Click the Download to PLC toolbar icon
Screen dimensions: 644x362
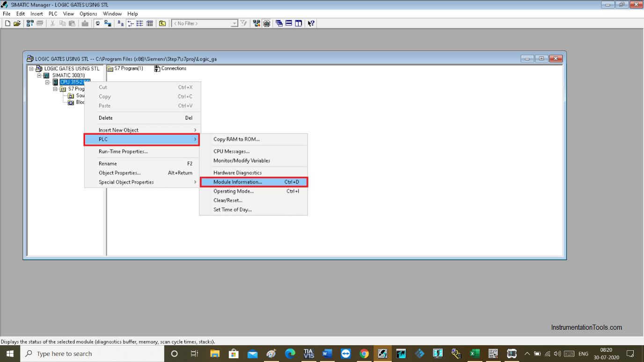point(85,23)
